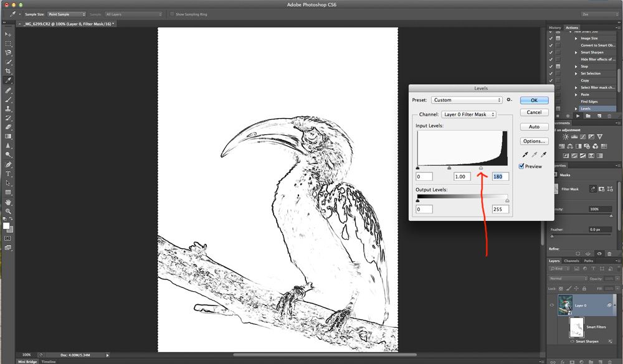Choose the Type tool
623x364 pixels.
pyautogui.click(x=8, y=174)
